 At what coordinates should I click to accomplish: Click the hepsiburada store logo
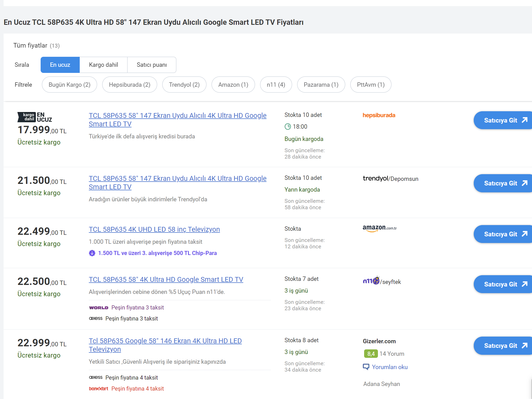pyautogui.click(x=379, y=115)
